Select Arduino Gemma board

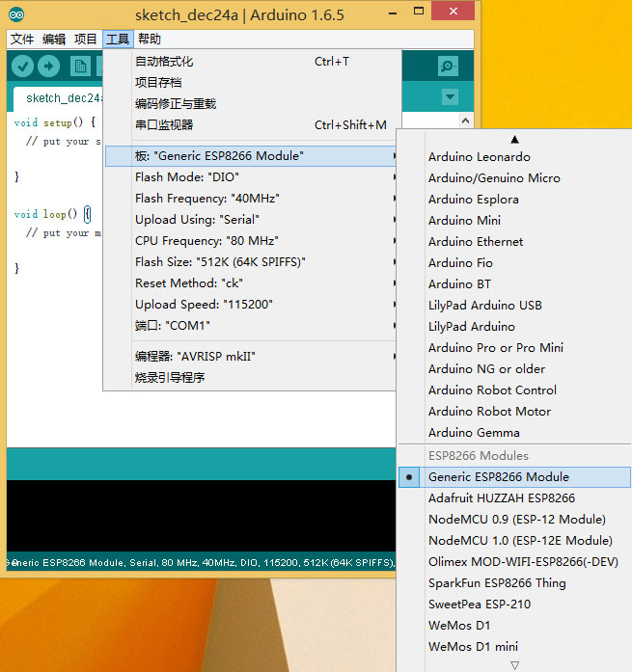(x=515, y=433)
